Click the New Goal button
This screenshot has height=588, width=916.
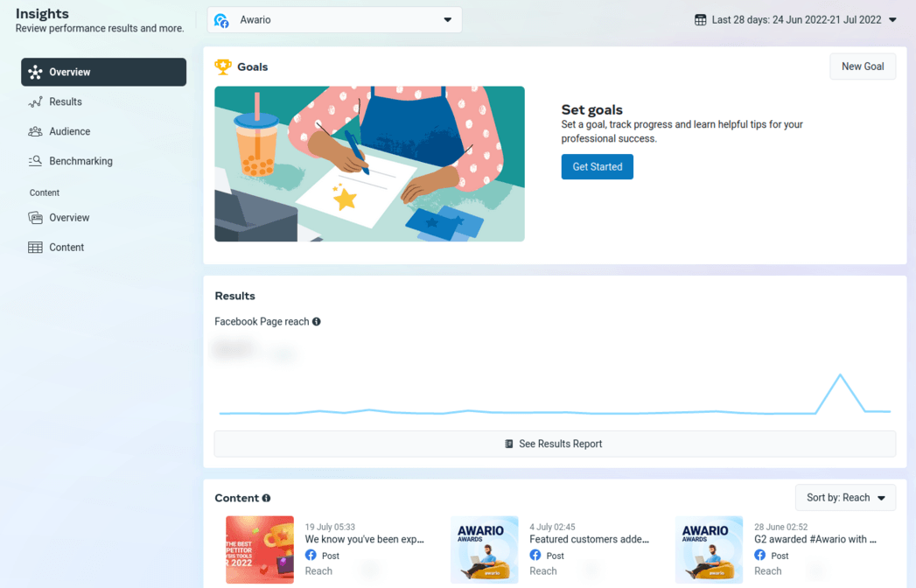point(863,66)
